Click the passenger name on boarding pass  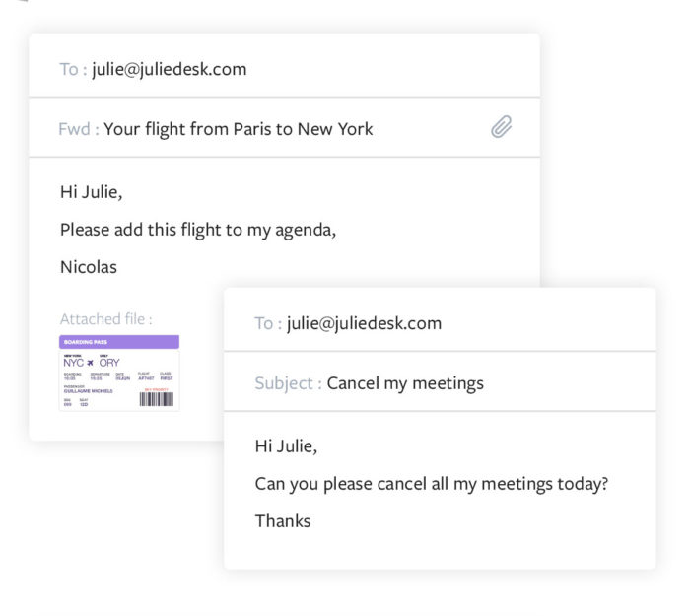[x=88, y=391]
